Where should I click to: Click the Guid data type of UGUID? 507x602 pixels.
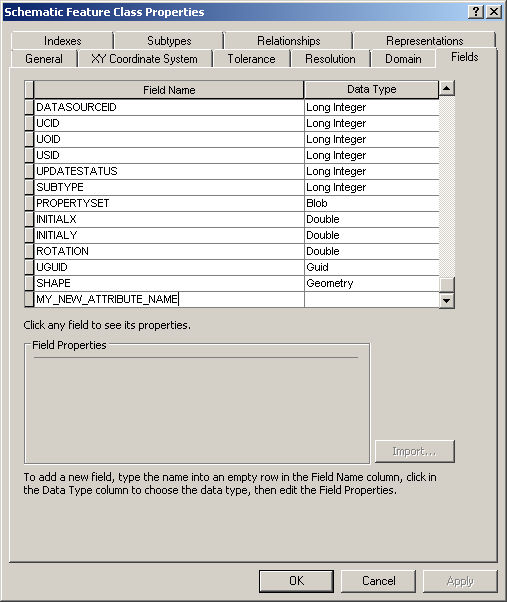(372, 267)
